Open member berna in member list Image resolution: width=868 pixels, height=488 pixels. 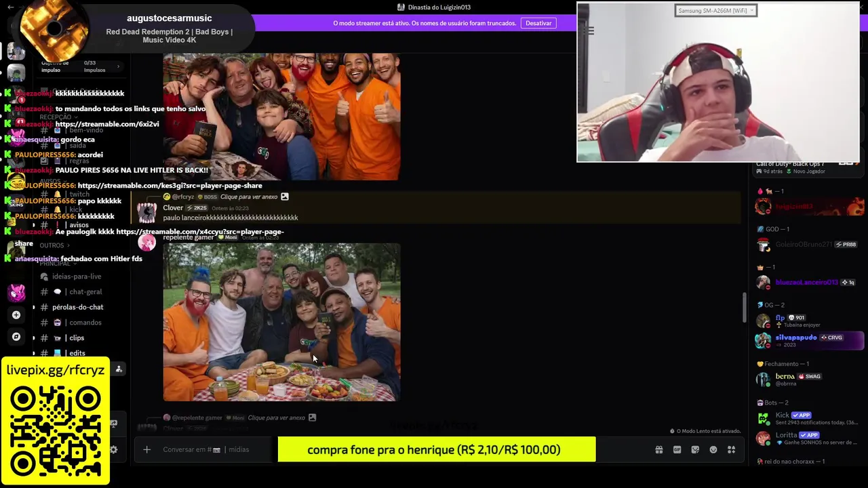810,380
